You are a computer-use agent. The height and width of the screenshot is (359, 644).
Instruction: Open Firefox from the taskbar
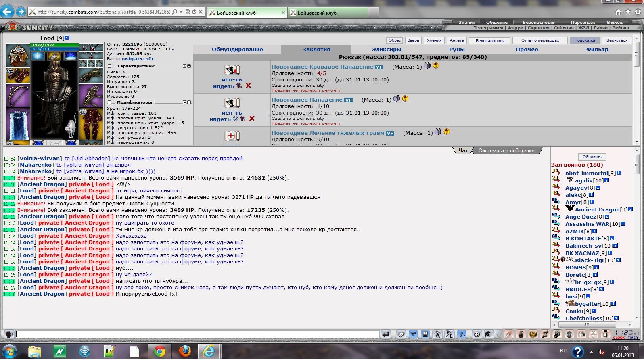(x=185, y=351)
